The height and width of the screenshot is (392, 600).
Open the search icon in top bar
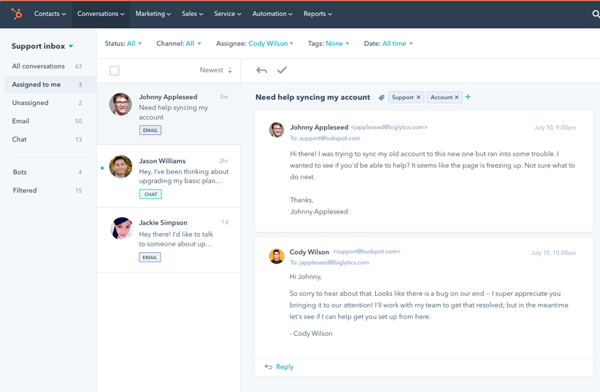tap(595, 14)
